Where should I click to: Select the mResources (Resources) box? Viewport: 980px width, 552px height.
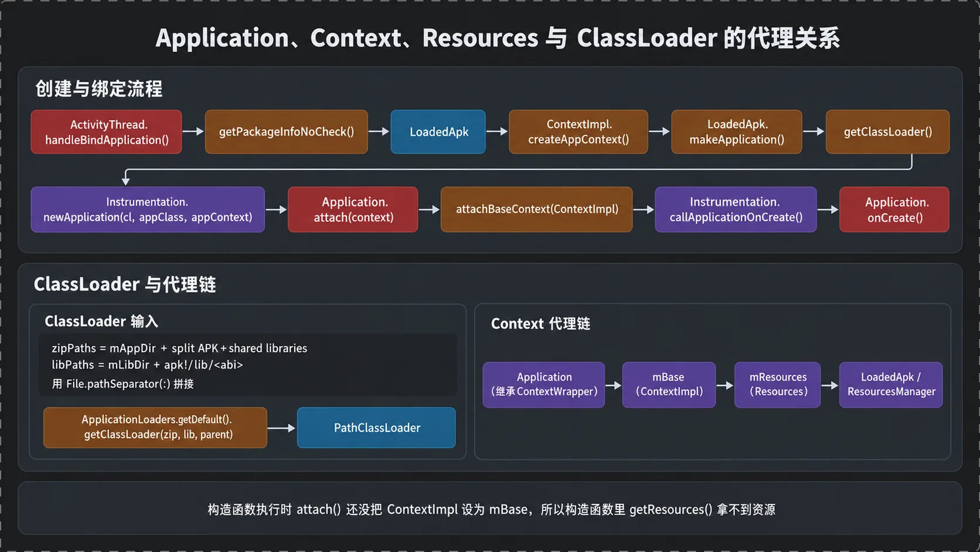click(x=777, y=385)
